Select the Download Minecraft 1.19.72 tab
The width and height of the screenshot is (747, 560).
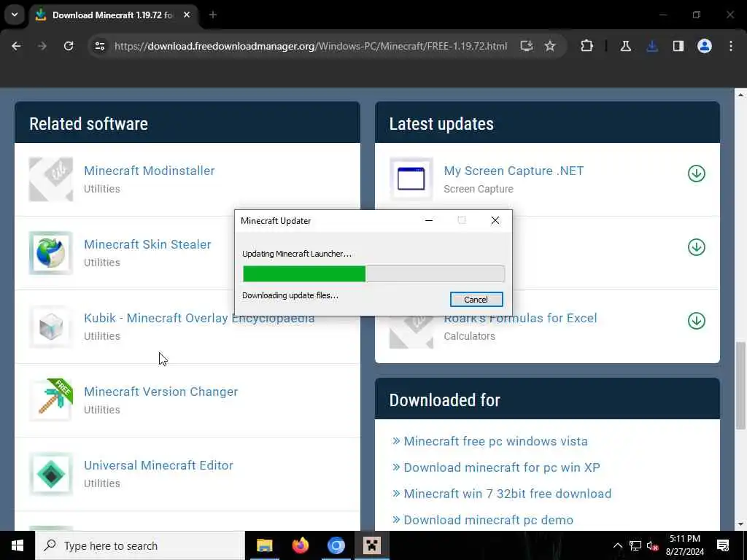click(x=113, y=15)
